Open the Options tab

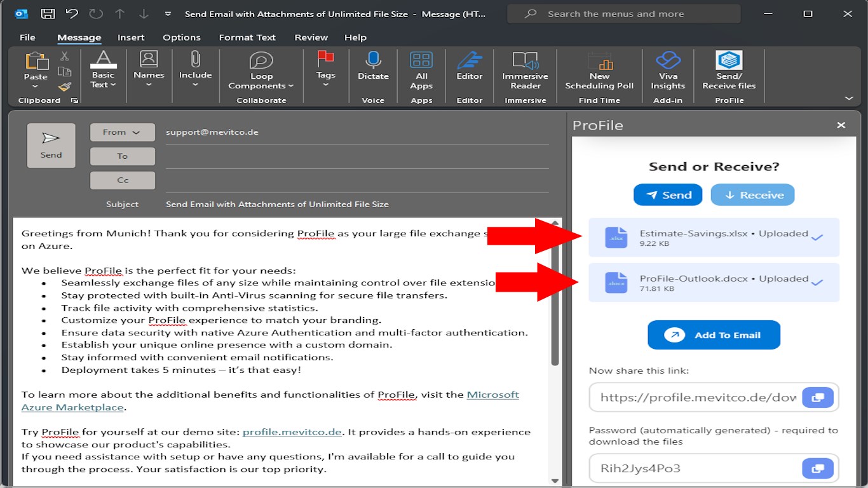(x=182, y=37)
